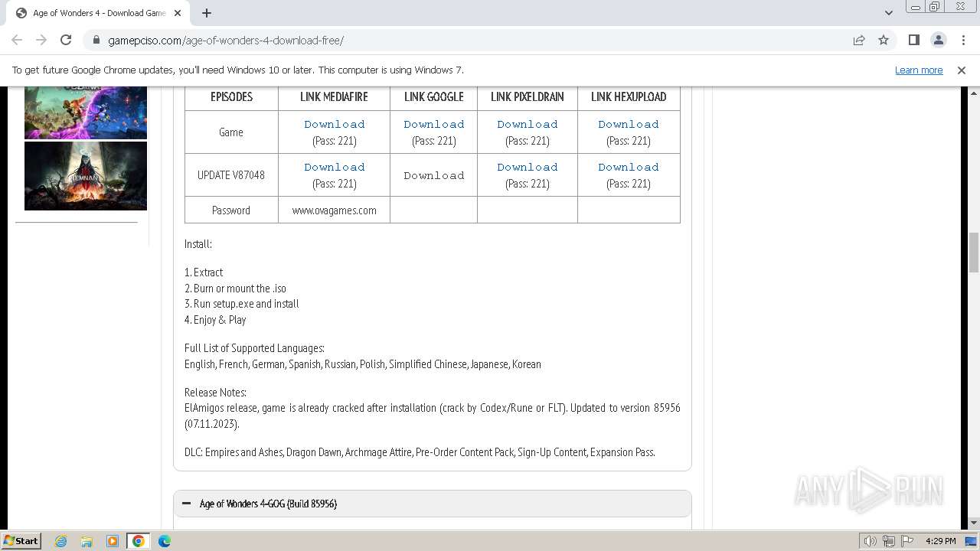Open the Windows Start menu
This screenshot has width=980, height=551.
point(21,540)
